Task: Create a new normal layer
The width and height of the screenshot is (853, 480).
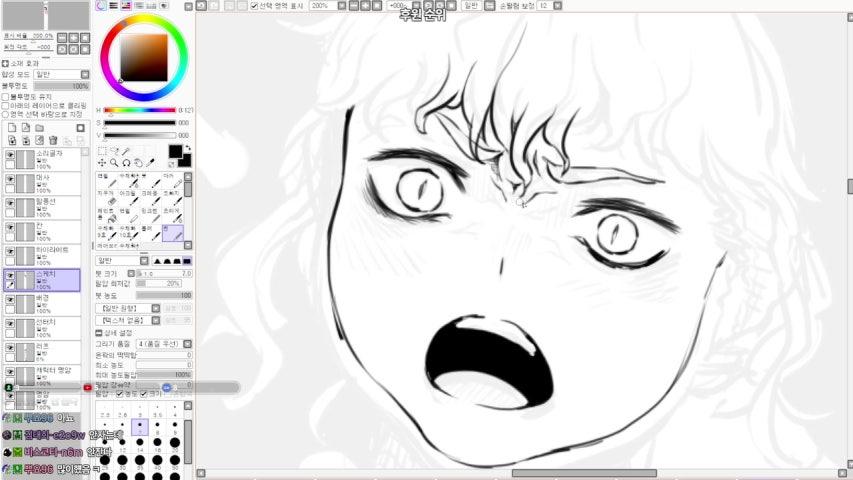Action: [x=12, y=128]
